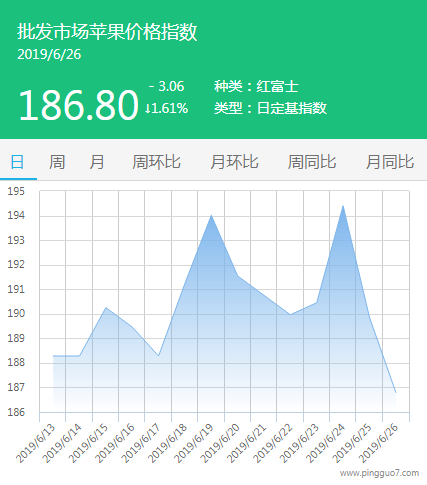
Task: Click the 种类：红富士 label
Action: (x=256, y=86)
